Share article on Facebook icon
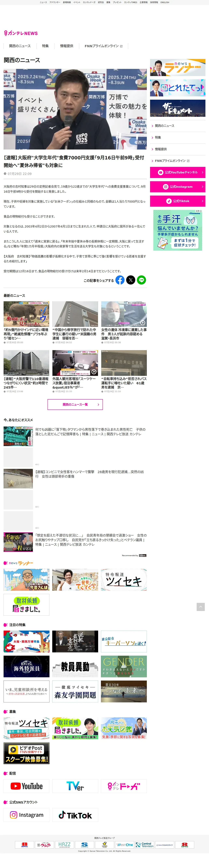Screen dimensions: 209x868 pyautogui.click(x=120, y=280)
